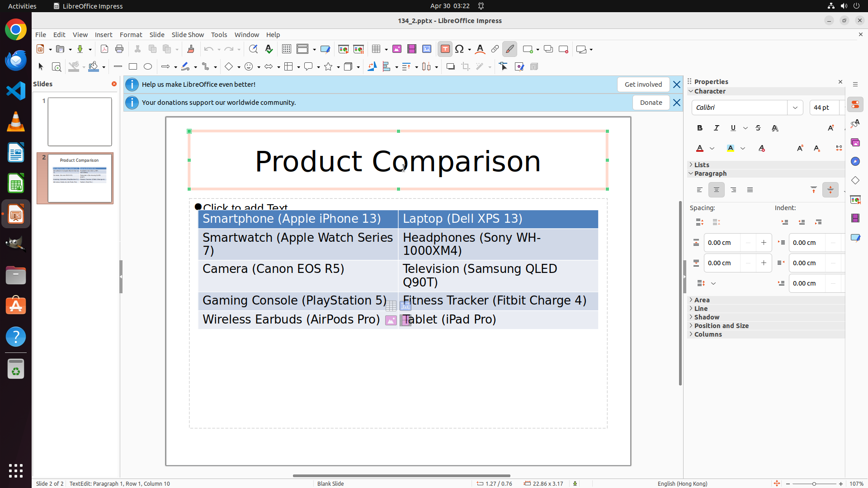Edit the font size field
This screenshot has height=488, width=868.
825,108
